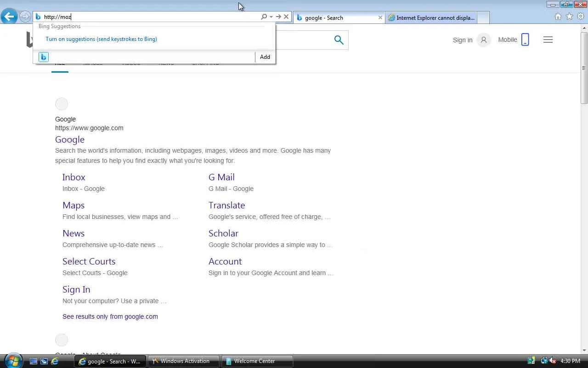Click the "Inbox - Google" description text

point(84,189)
